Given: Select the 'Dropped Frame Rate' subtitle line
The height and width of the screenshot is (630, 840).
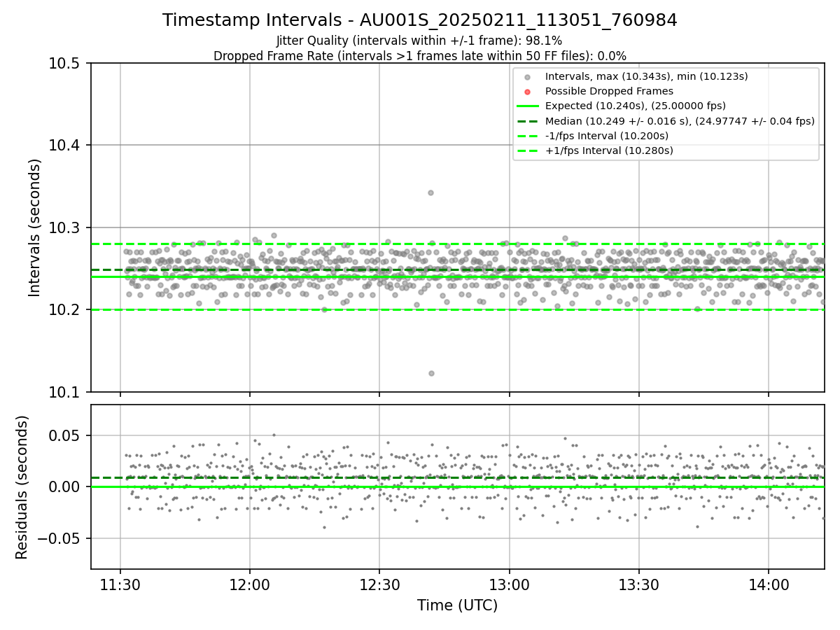Looking at the screenshot, I should [420, 56].
